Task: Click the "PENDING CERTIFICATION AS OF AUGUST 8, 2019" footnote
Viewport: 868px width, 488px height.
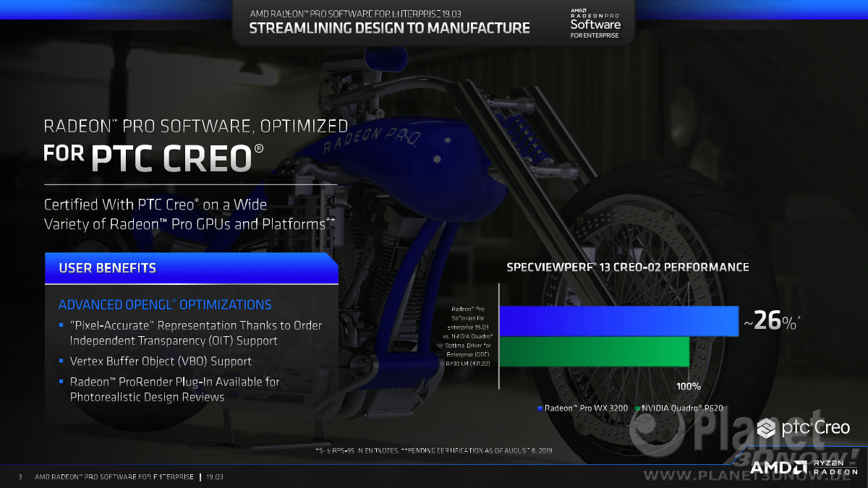Action: 475,450
